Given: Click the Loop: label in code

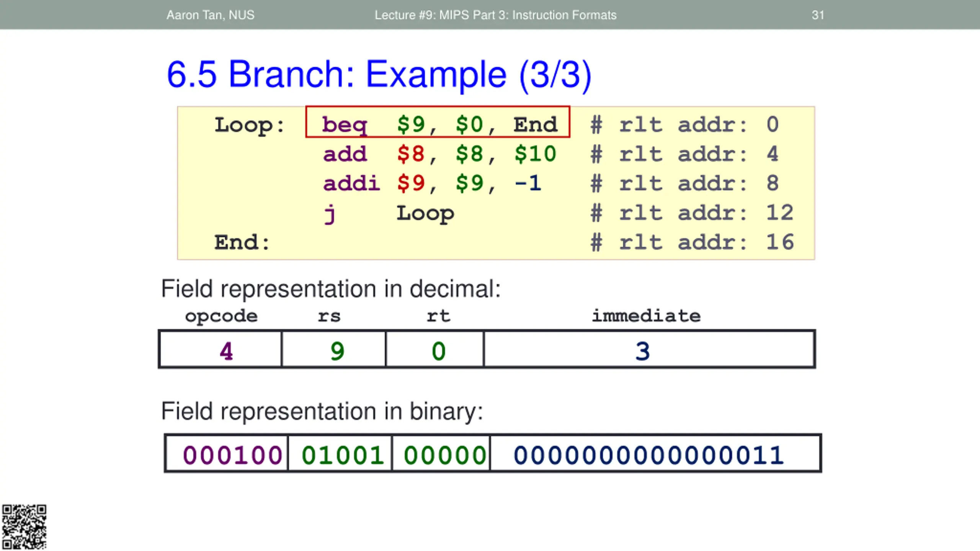Looking at the screenshot, I should [250, 125].
